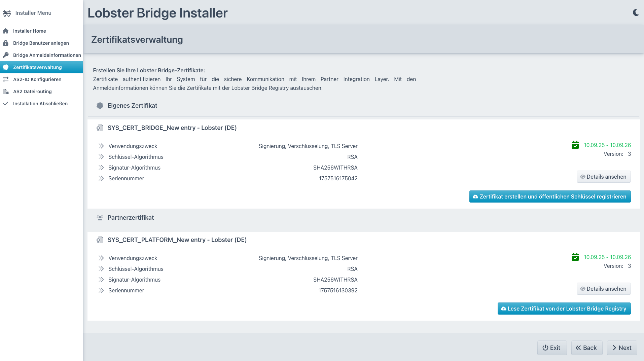Click the lock icon for Bridge Benutzer anlegen
The image size is (644, 361).
(x=6, y=43)
